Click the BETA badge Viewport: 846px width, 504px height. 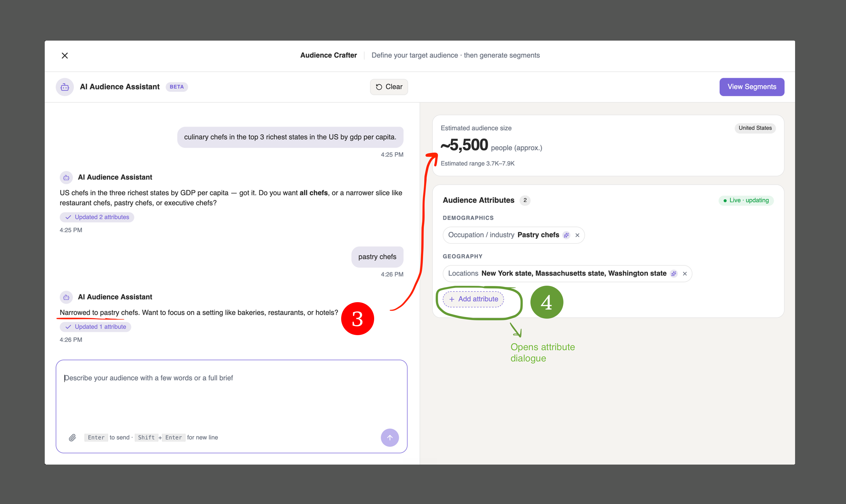coord(177,87)
